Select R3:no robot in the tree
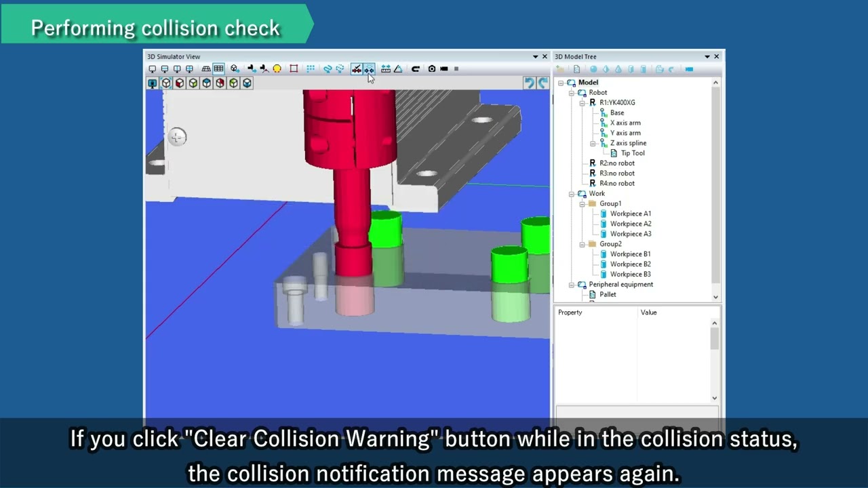Screen dimensions: 868x488 pos(617,174)
